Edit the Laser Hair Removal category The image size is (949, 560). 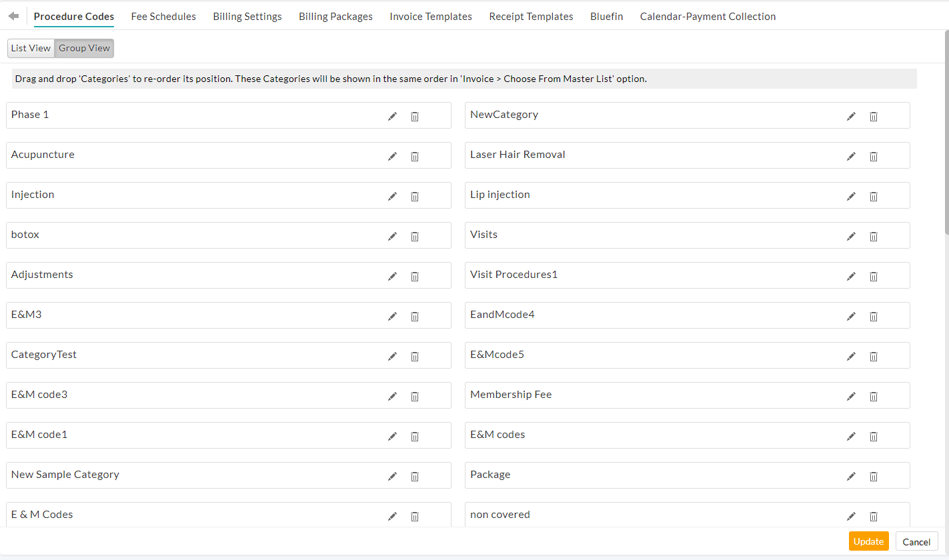tap(851, 156)
